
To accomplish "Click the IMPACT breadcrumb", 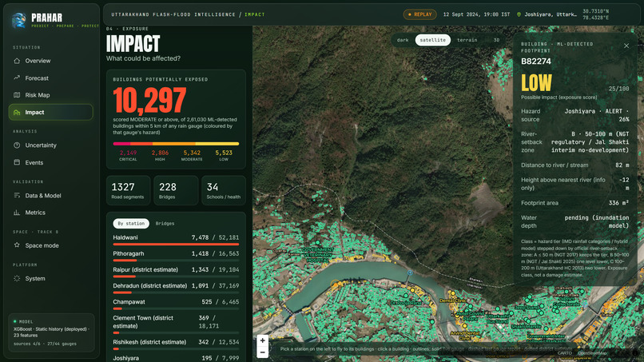I will [255, 14].
